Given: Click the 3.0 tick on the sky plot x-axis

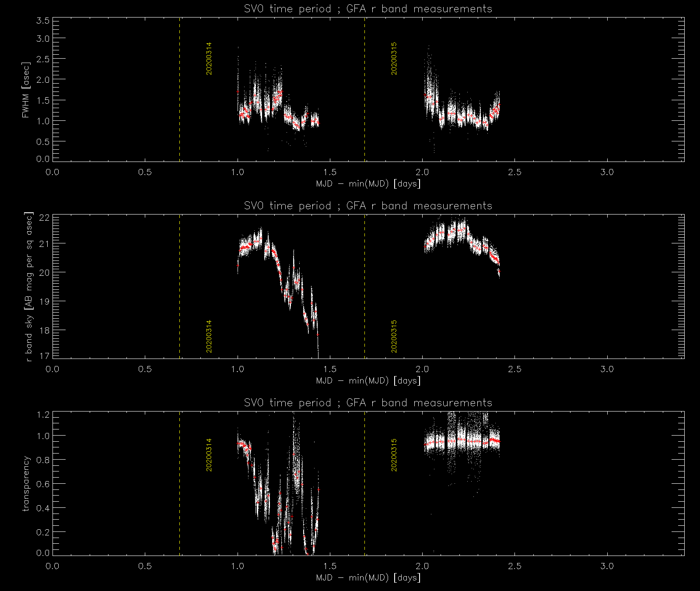Looking at the screenshot, I should click(x=607, y=369).
